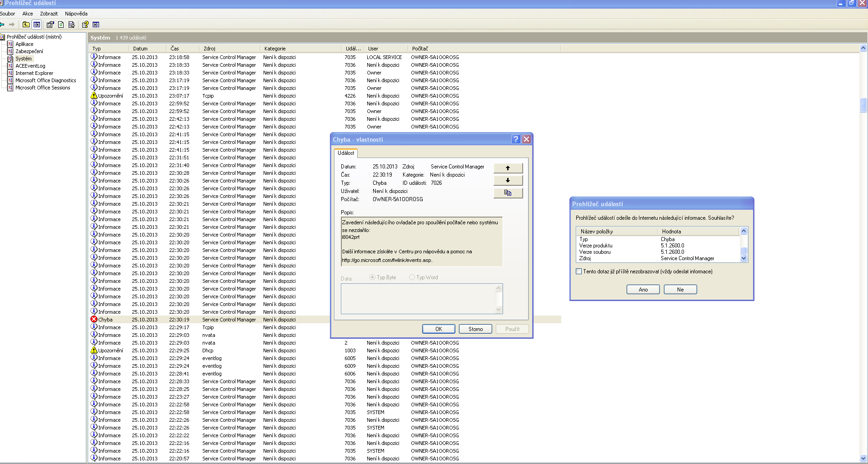
Task: Sort events by the Zdroj column header
Action: (229, 49)
